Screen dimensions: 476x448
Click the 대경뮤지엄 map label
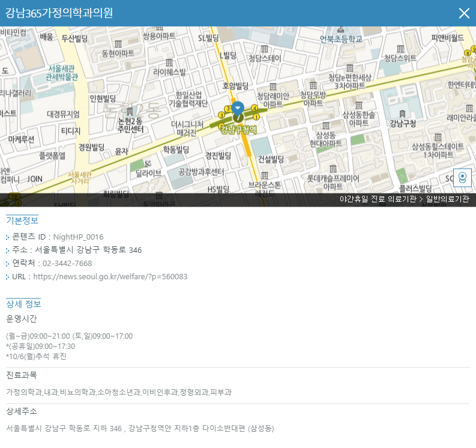(x=63, y=114)
